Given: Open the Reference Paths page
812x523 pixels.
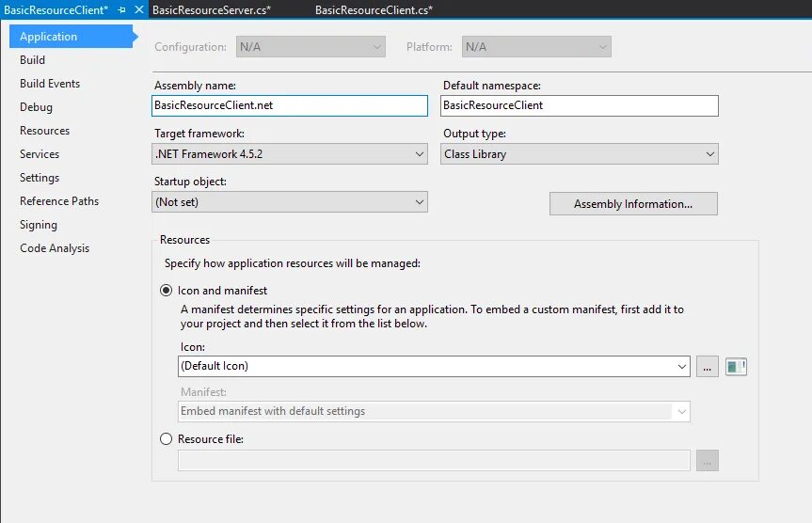Looking at the screenshot, I should (x=59, y=201).
